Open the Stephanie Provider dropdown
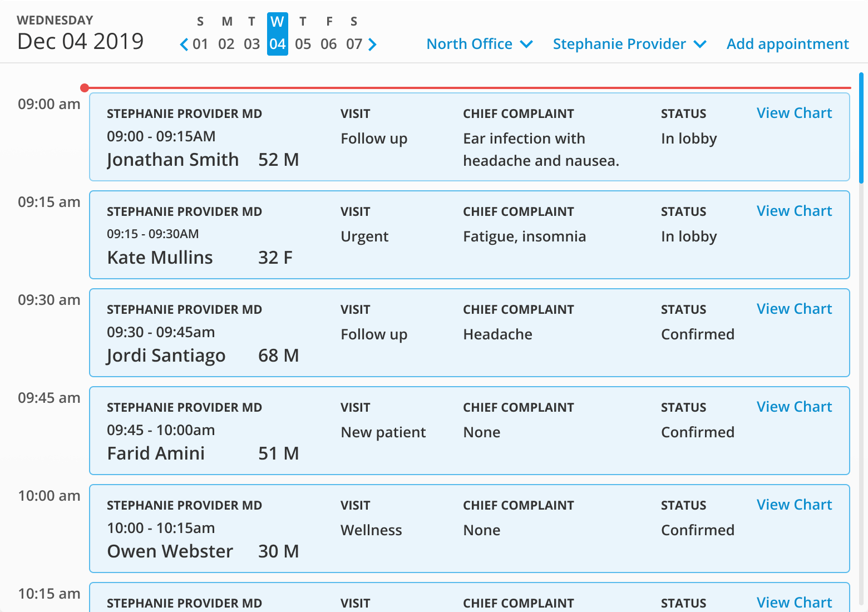Image resolution: width=868 pixels, height=612 pixels. (x=629, y=44)
